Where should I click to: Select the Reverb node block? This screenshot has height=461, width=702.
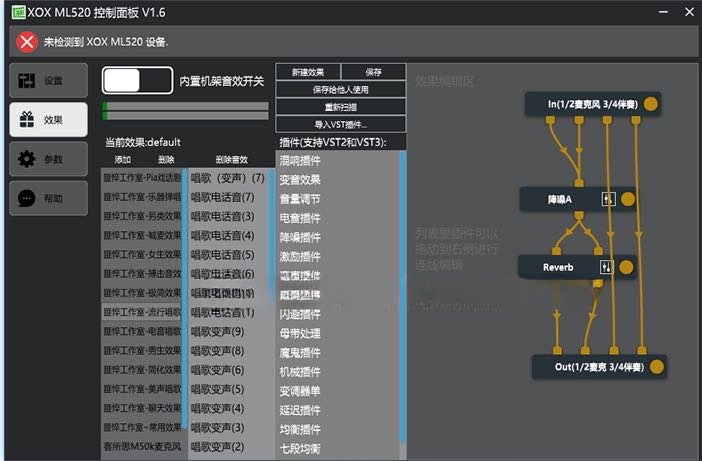[577, 267]
